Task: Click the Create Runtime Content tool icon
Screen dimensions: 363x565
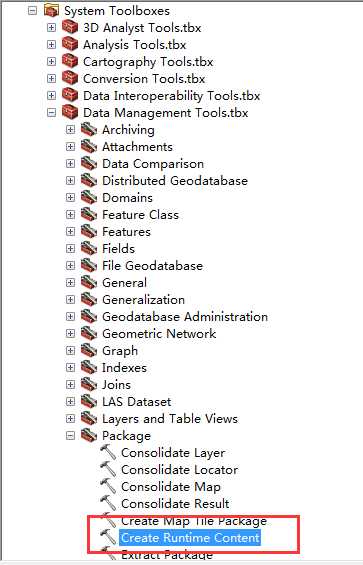Action: (x=108, y=537)
